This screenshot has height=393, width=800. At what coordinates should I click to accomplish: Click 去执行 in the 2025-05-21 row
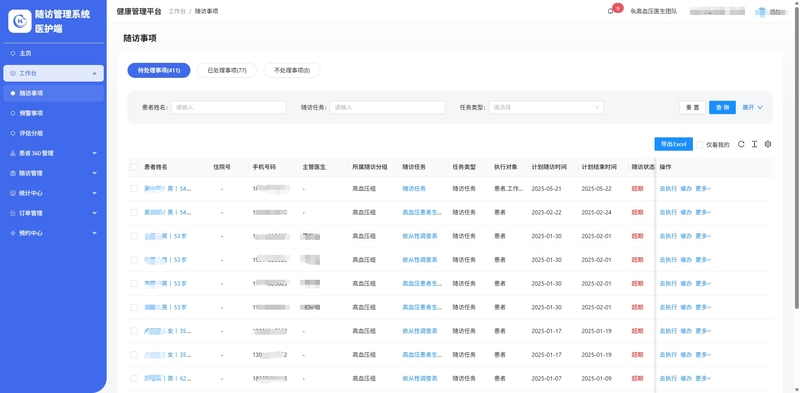[668, 188]
